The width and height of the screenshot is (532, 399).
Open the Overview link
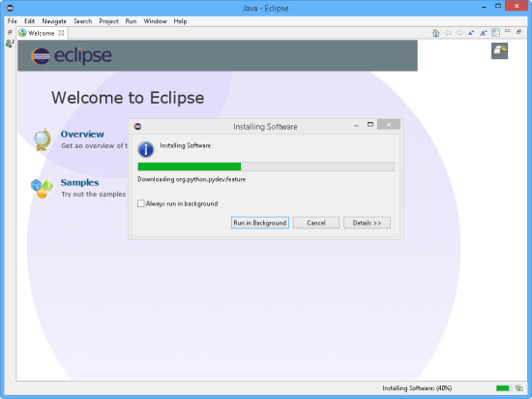pyautogui.click(x=82, y=135)
